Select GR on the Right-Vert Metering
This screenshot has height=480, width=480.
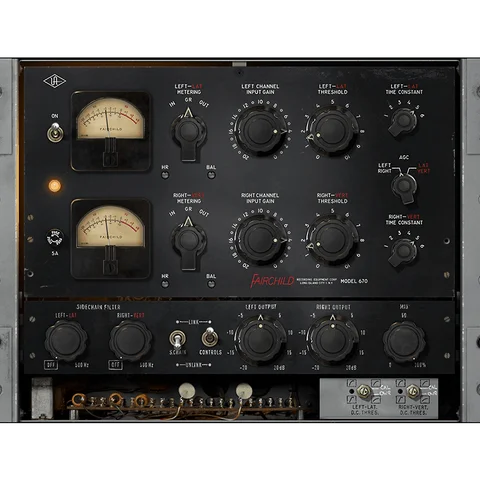[188, 209]
